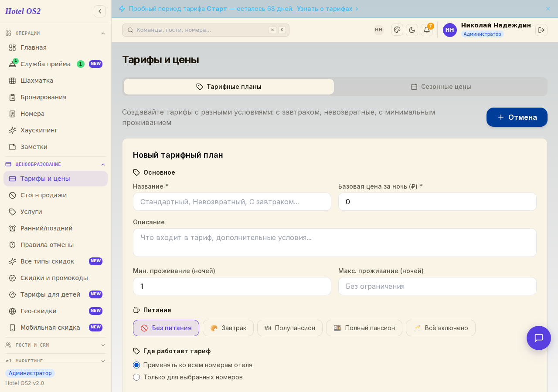Toggle dark mode with the moon icon

412,30
